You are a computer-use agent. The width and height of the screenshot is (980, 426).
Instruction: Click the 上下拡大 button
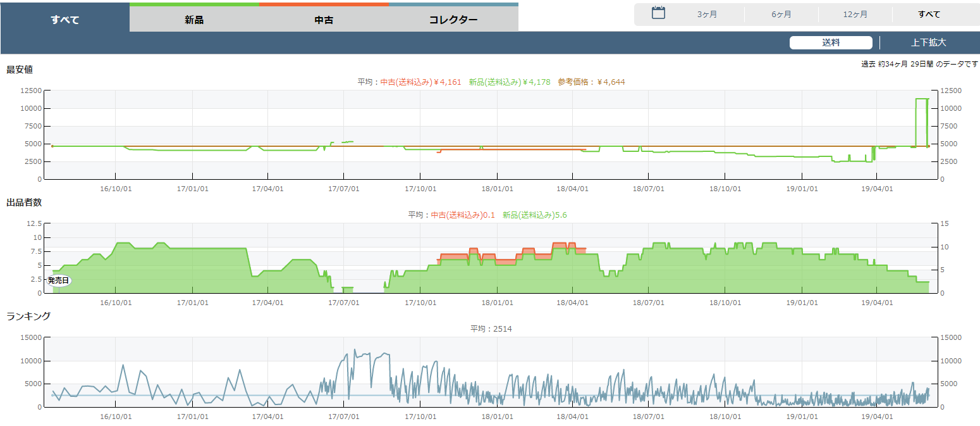pyautogui.click(x=928, y=43)
